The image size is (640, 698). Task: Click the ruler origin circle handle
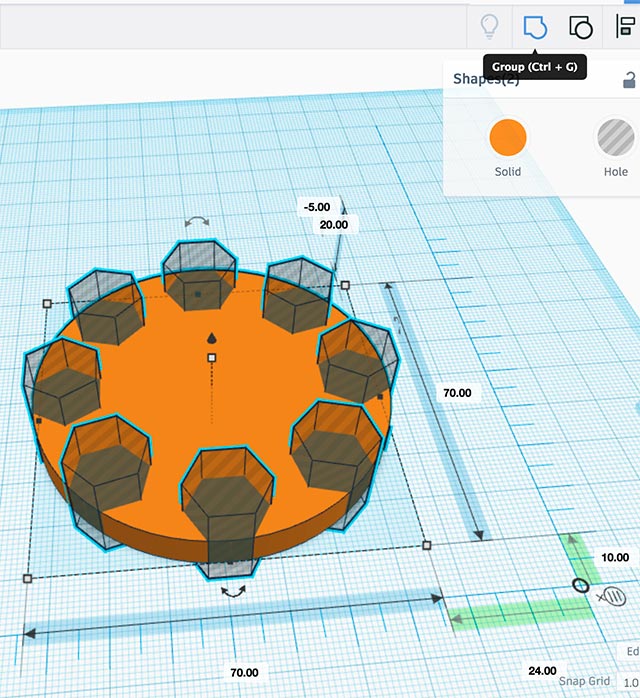[x=580, y=585]
